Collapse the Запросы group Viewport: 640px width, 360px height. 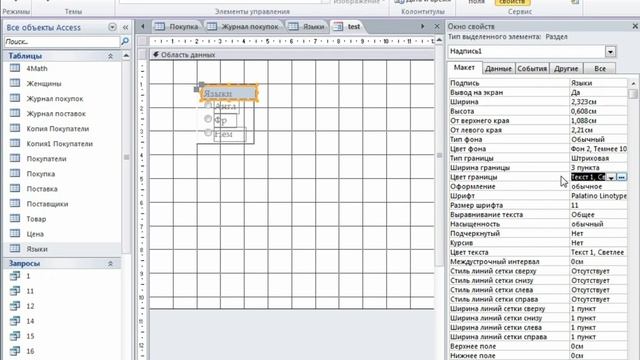coord(110,264)
